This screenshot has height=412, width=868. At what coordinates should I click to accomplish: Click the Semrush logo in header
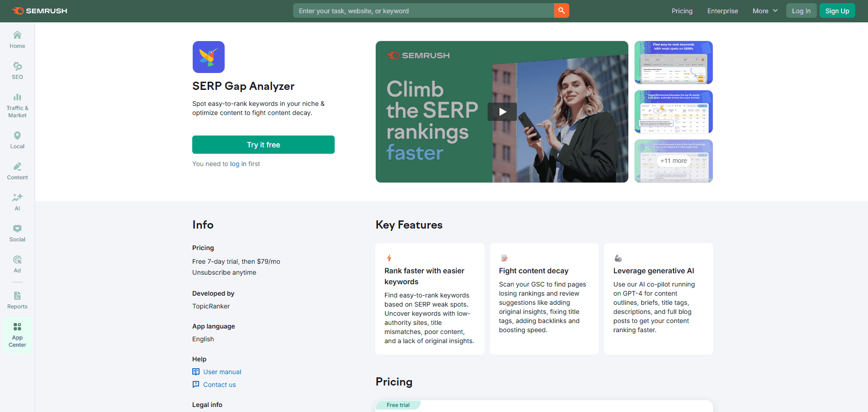tap(40, 11)
